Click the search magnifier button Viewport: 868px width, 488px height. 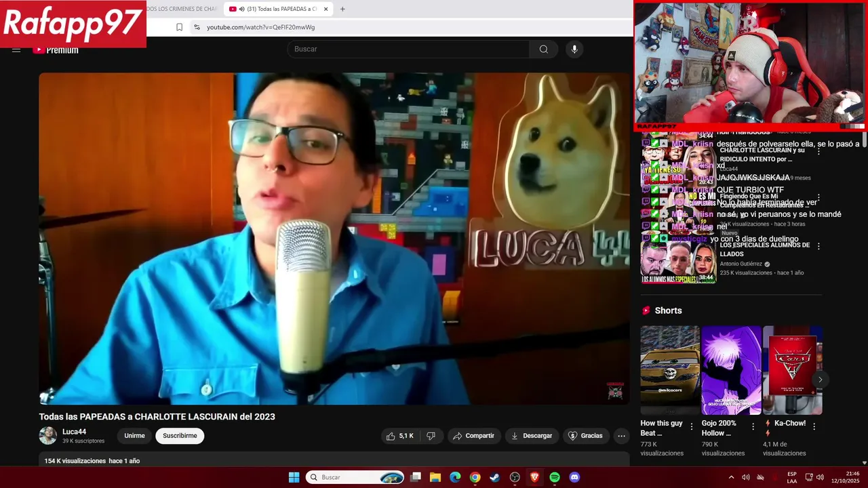pyautogui.click(x=544, y=49)
